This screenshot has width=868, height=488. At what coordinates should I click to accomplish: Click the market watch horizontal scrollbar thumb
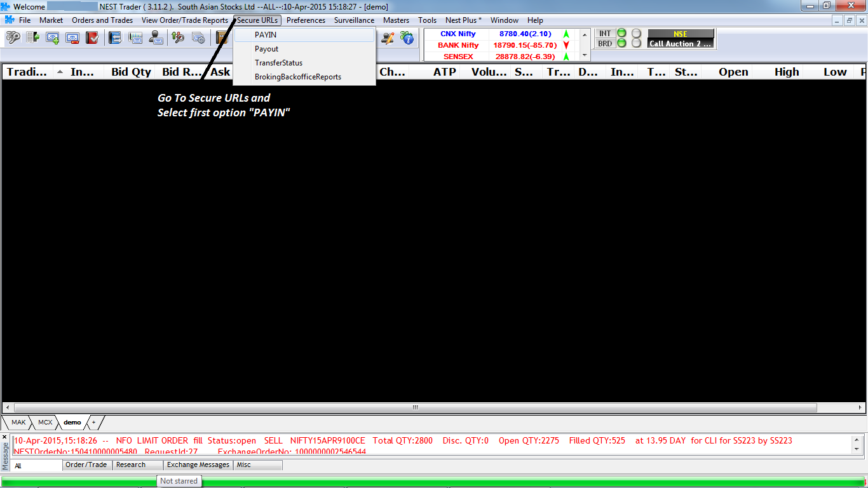click(415, 407)
